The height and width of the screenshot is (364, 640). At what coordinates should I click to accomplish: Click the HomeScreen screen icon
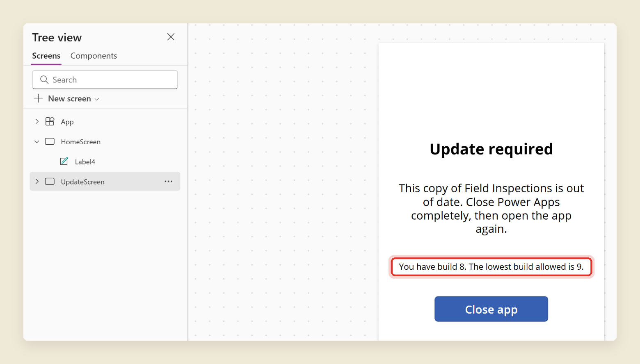tap(50, 141)
